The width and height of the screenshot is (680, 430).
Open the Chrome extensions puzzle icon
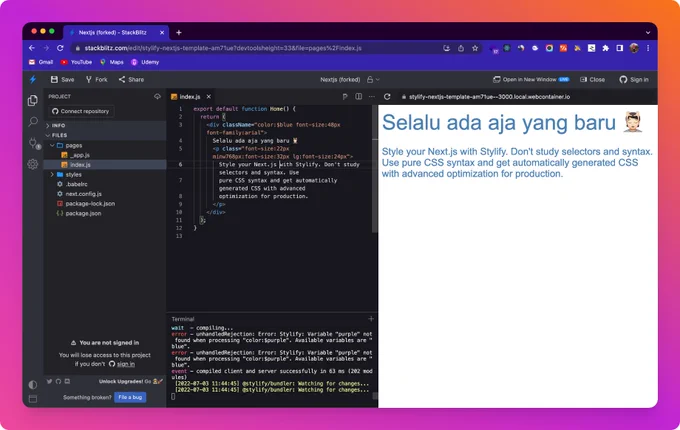[605, 48]
